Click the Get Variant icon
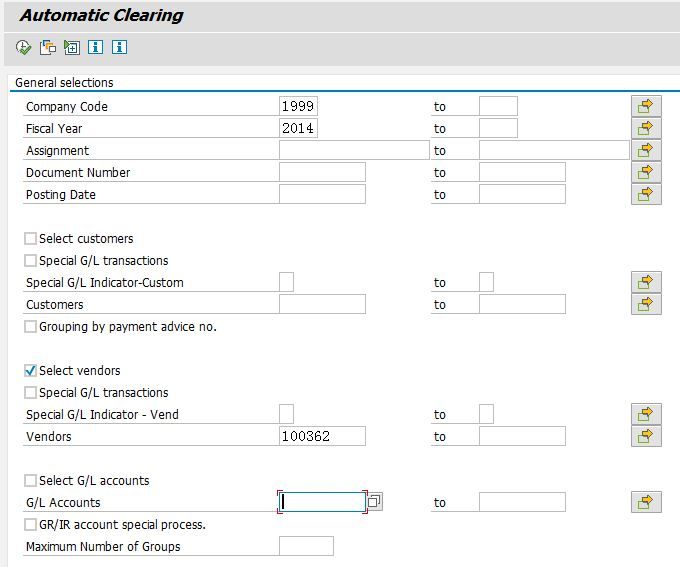This screenshot has height=567, width=680. pos(48,47)
